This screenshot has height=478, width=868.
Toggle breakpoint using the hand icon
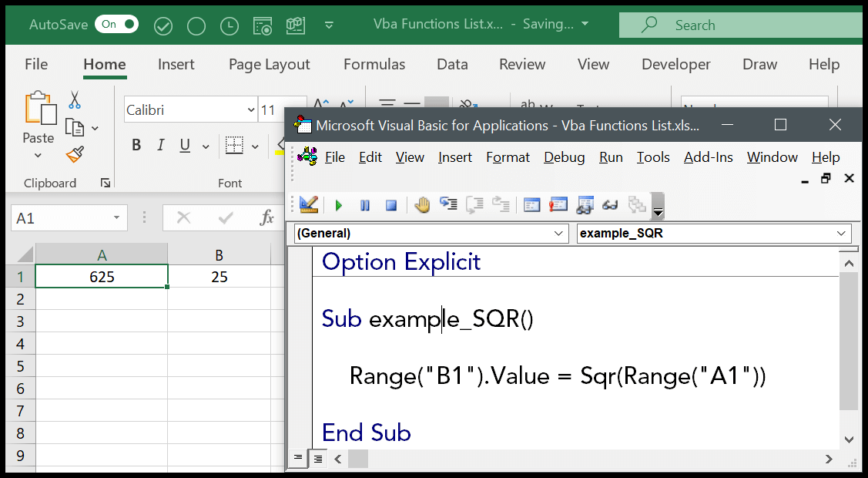tap(422, 205)
